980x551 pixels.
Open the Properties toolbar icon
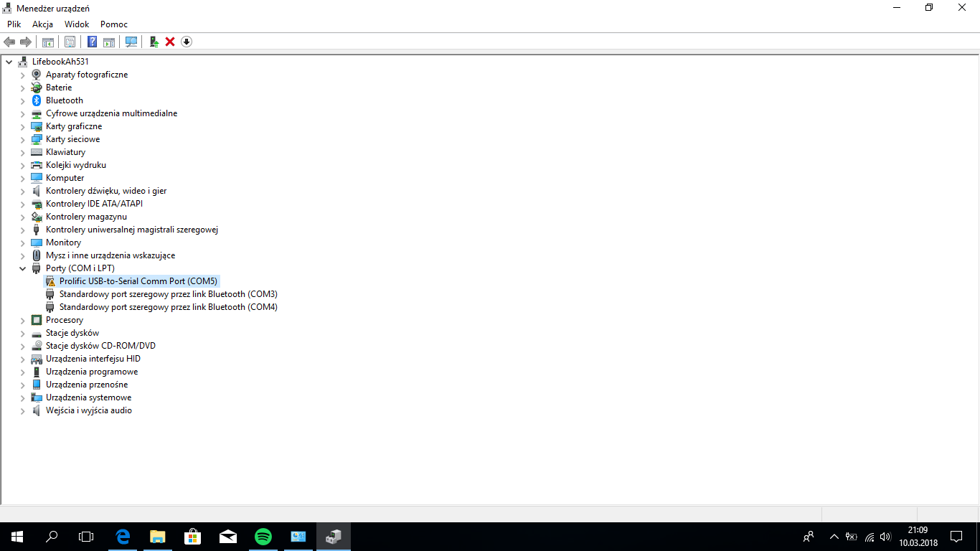pyautogui.click(x=70, y=42)
